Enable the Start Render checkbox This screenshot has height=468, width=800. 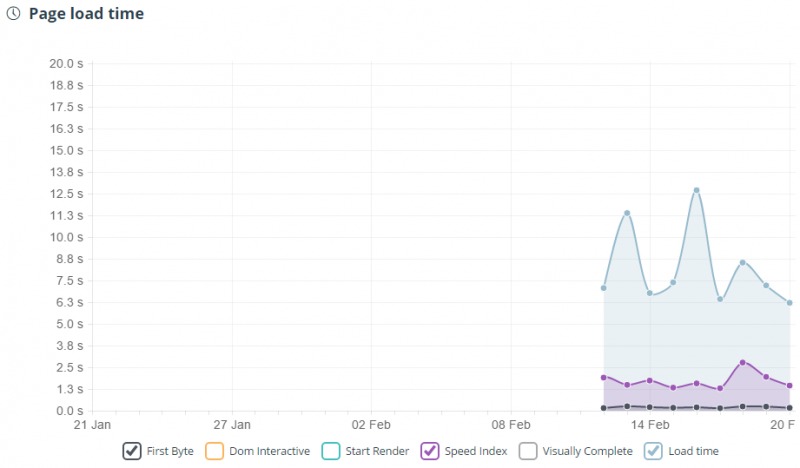point(331,451)
